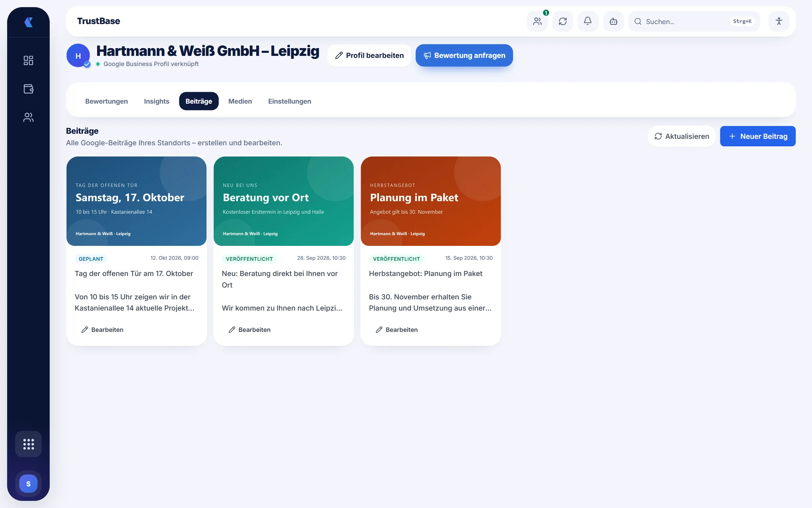Viewport: 812px width, 508px height.
Task: Click the sync icon in top bar
Action: 563,21
